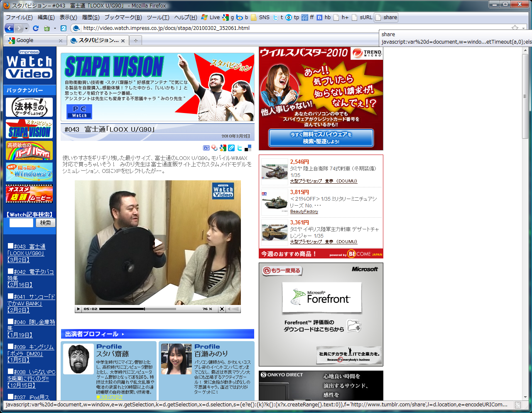Image resolution: width=532 pixels, height=413 pixels.
Task: Open the #041 サンコー AV BANK link
Action: click(x=31, y=303)
